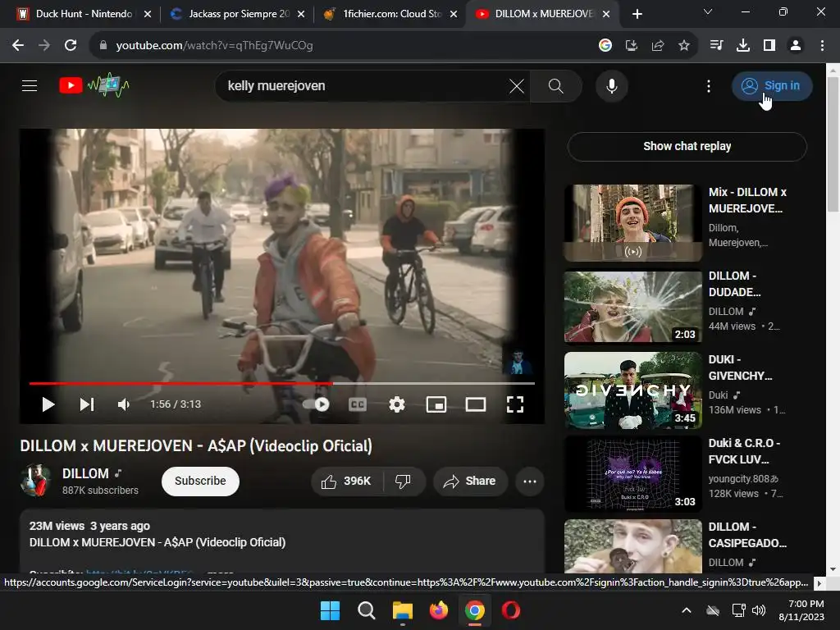Show hidden system tray icons
This screenshot has height=630, width=840.
click(687, 610)
